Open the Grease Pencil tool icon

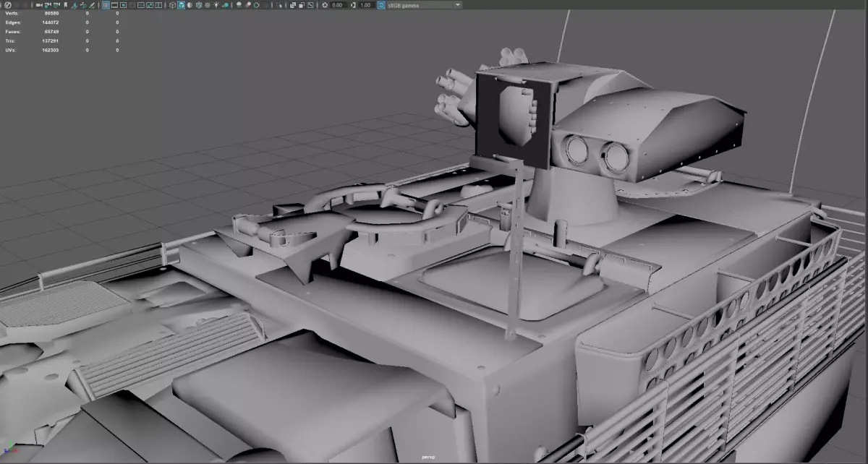93,4
